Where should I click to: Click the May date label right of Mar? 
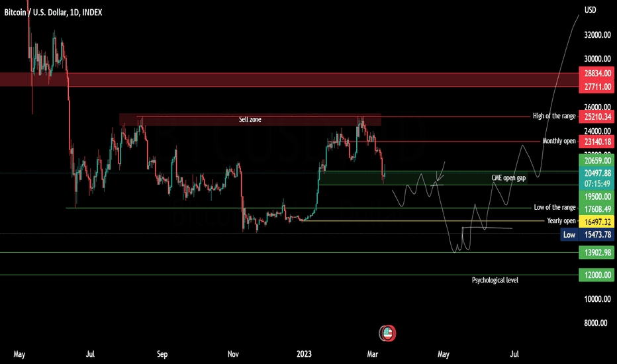(x=444, y=354)
